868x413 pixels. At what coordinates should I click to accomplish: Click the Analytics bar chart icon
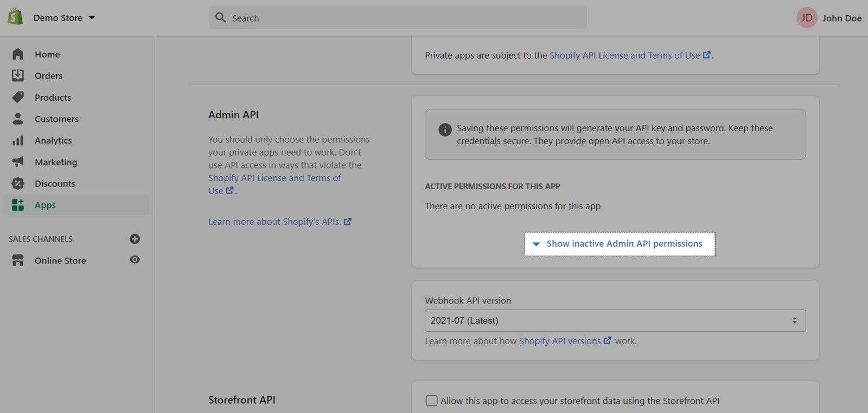[18, 140]
